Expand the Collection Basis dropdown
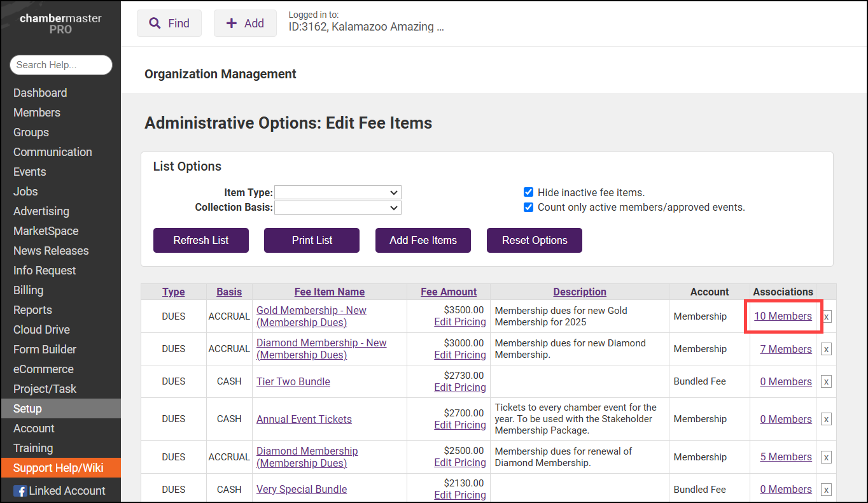 click(x=337, y=208)
